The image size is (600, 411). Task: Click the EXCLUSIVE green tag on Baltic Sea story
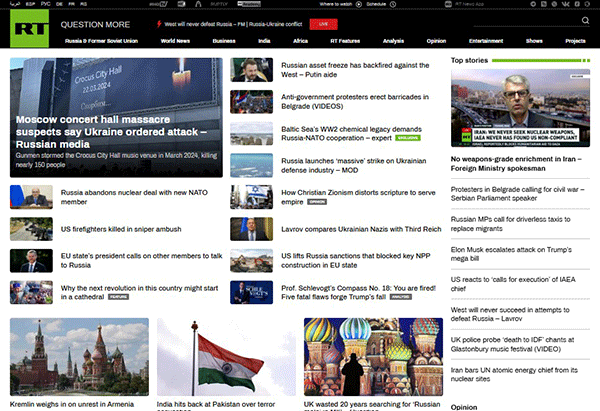click(408, 138)
